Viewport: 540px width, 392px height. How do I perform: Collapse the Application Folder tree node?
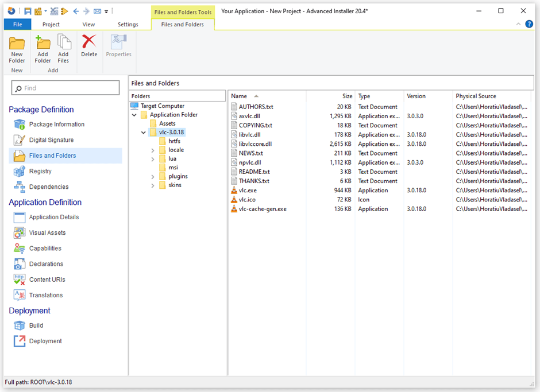134,115
